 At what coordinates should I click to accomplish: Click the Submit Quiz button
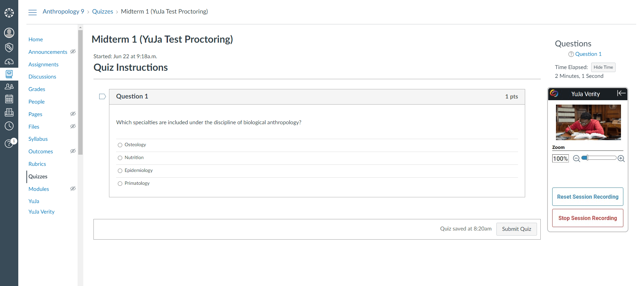(x=516, y=229)
